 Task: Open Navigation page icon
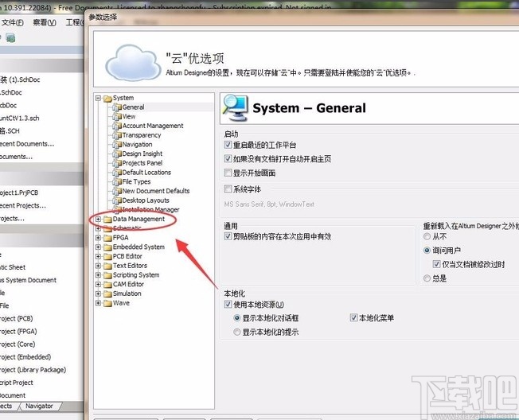tap(117, 145)
